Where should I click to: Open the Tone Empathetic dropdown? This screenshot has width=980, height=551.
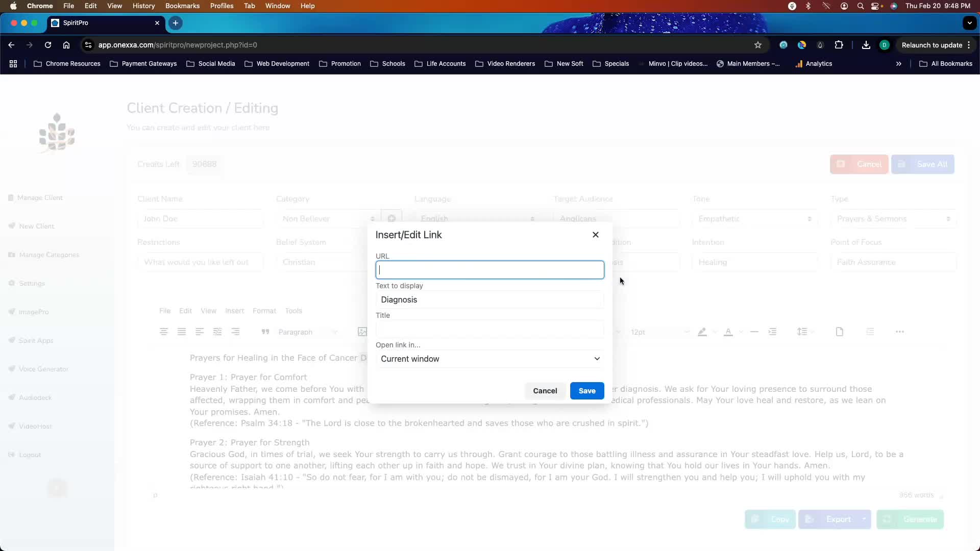pos(754,219)
